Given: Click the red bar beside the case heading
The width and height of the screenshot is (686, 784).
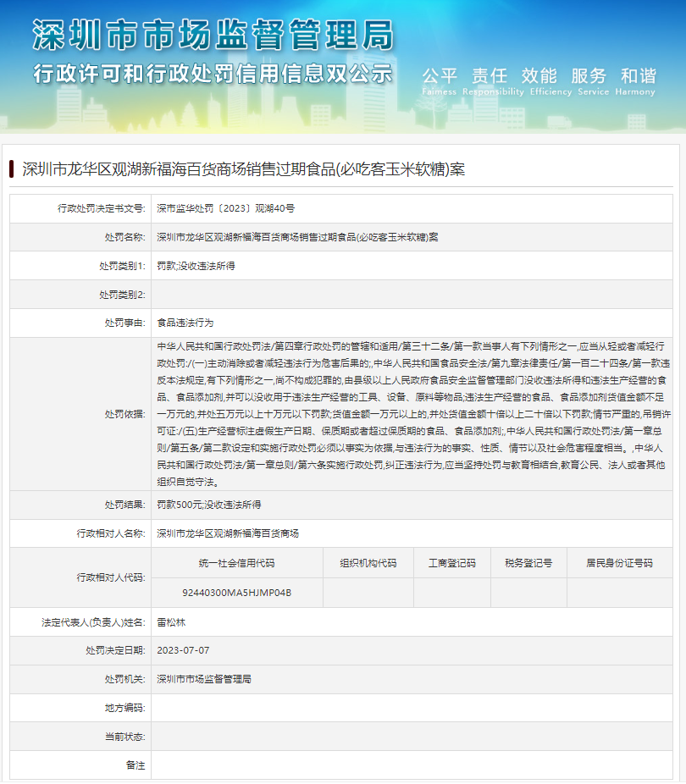Looking at the screenshot, I should coord(12,169).
